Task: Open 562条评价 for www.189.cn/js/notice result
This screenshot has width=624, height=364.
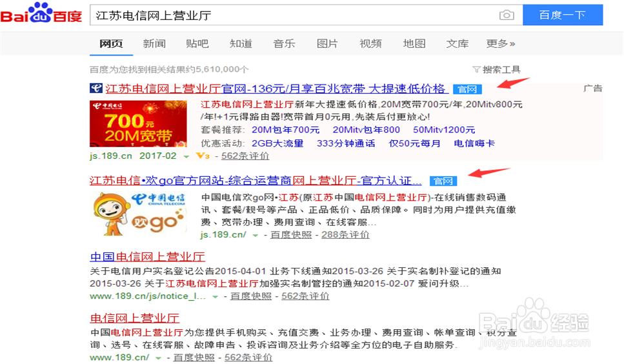Action: point(305,296)
